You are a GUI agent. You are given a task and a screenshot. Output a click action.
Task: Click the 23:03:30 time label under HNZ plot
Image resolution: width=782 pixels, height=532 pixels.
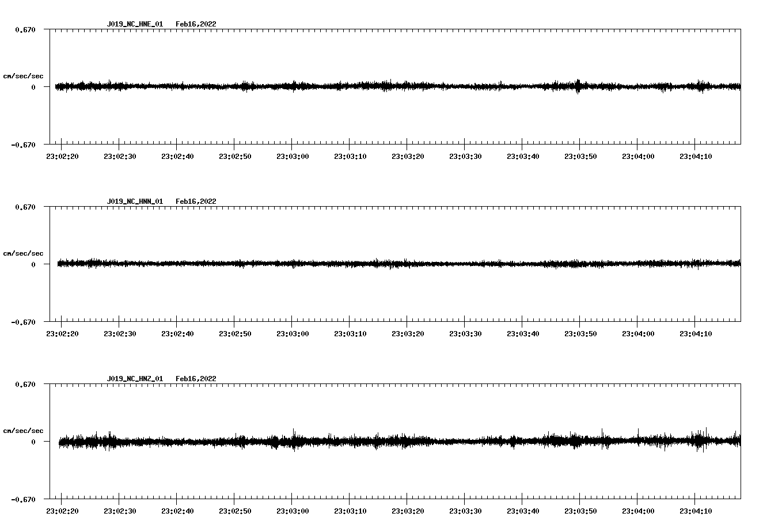coord(465,511)
